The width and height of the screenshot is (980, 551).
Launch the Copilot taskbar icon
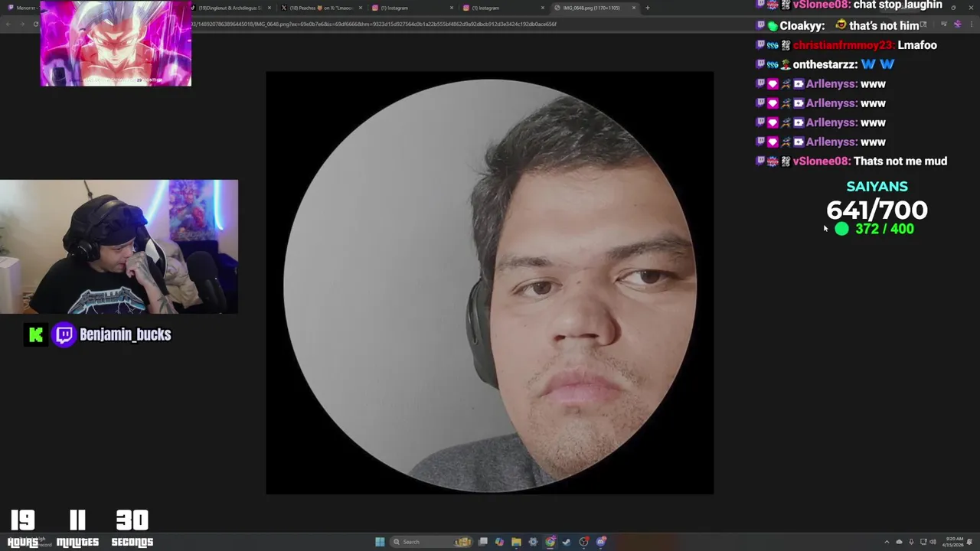pos(499,542)
